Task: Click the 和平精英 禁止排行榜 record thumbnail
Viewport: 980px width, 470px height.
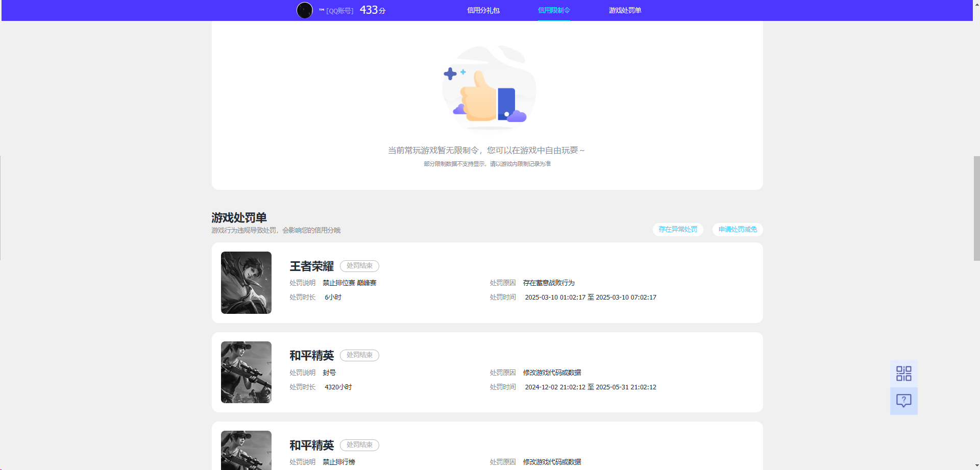Action: click(x=246, y=450)
